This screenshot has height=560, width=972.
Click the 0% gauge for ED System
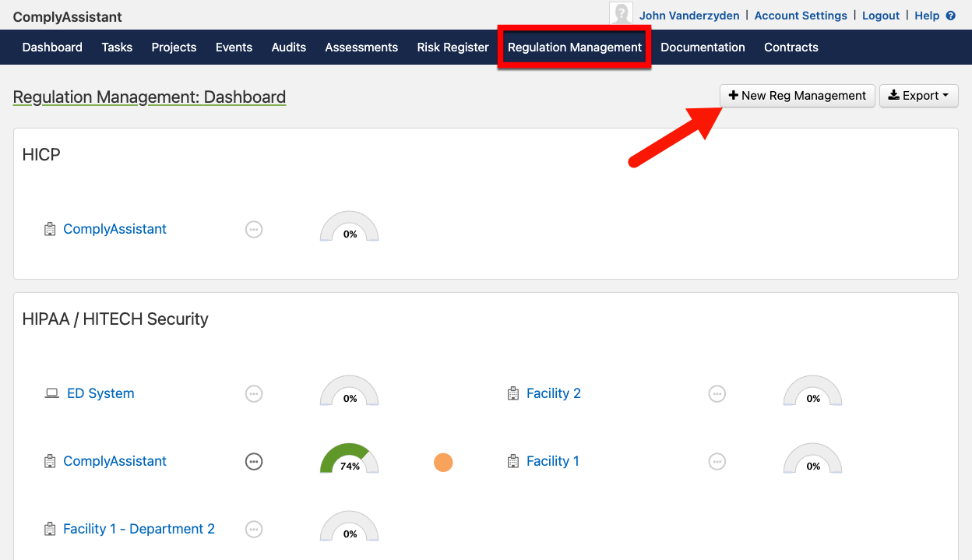click(x=350, y=391)
